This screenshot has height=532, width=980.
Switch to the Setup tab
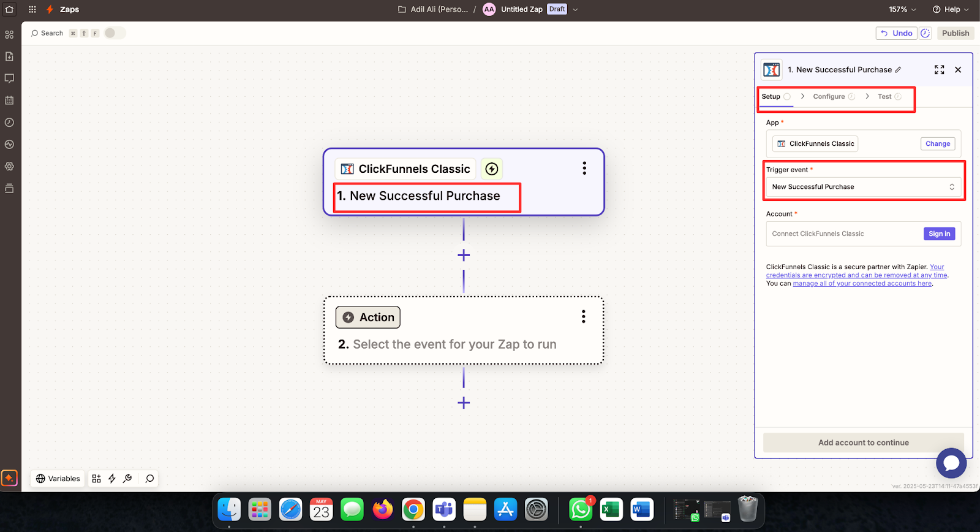pyautogui.click(x=776, y=96)
